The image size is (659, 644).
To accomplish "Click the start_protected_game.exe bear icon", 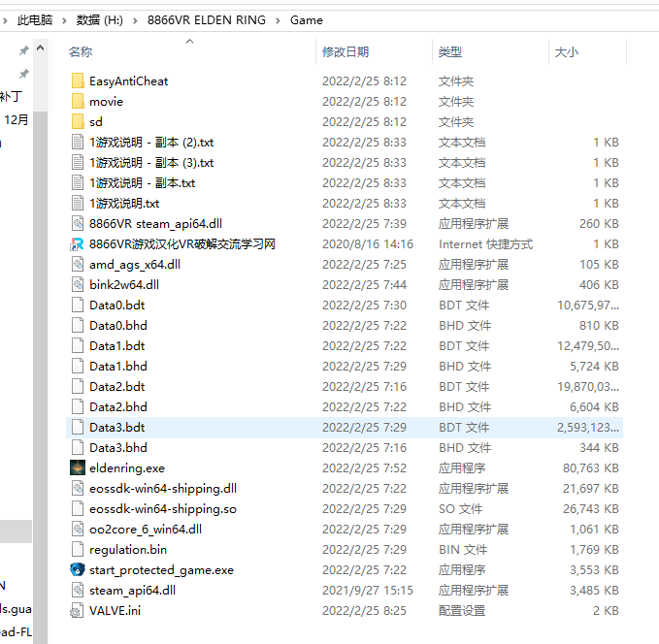I will pyautogui.click(x=78, y=569).
